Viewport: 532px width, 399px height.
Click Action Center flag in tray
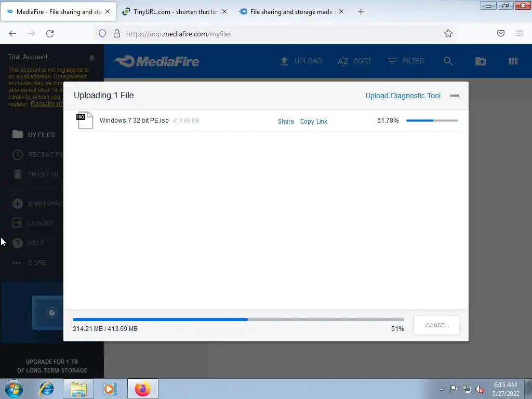pos(454,389)
